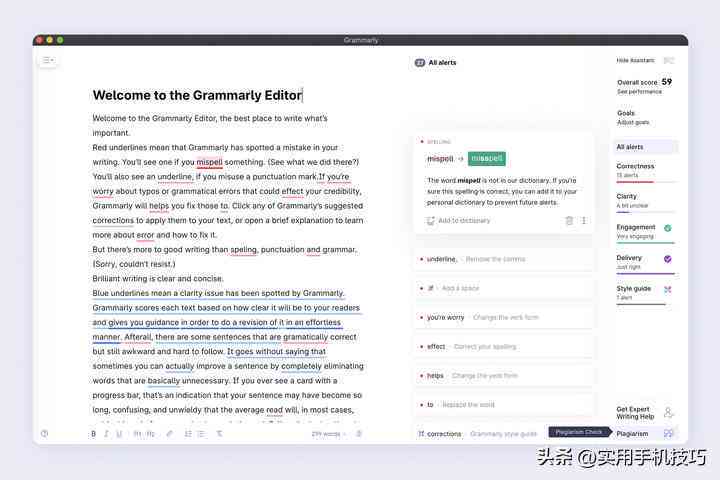Viewport: 720px width, 480px height.
Task: Expand the 'helps' verb form alert
Action: (504, 376)
